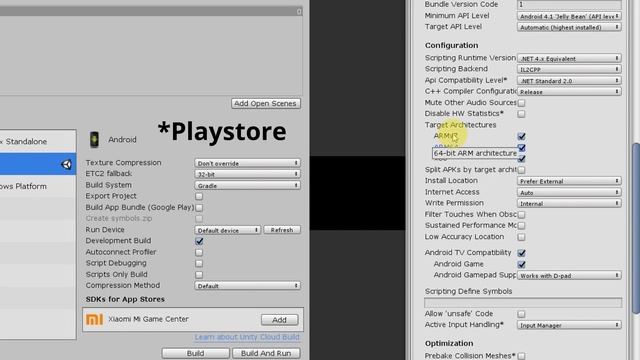Enable Sustained Performance Mode checkbox
The image size is (640, 360).
point(521,226)
